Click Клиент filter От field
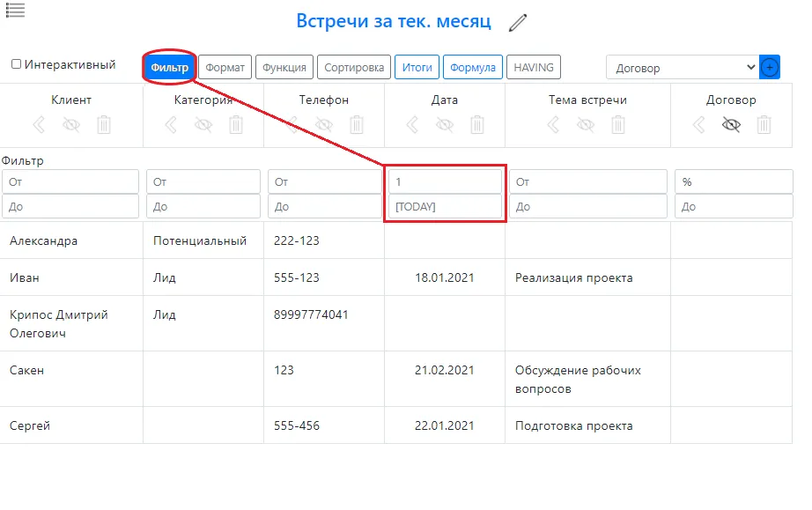This screenshot has height=510, width=812. [70, 181]
